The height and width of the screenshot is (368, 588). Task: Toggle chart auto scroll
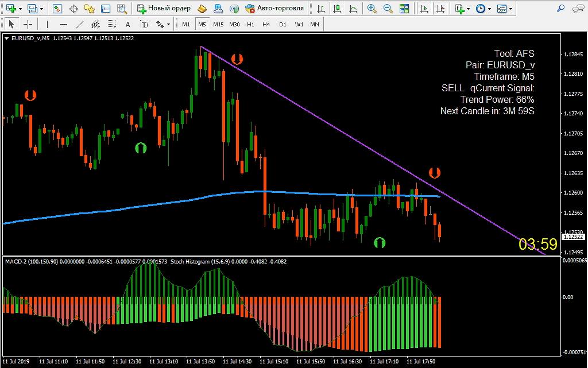coord(424,9)
